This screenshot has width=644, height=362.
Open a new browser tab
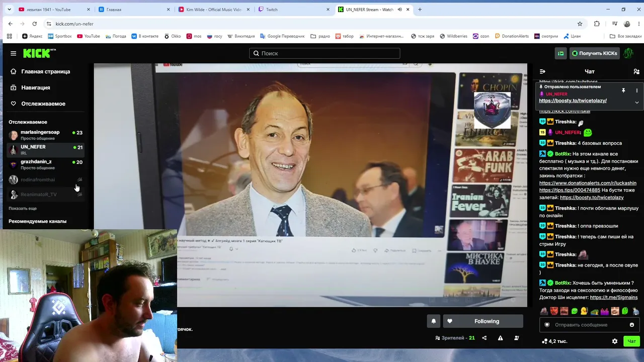[x=420, y=10]
